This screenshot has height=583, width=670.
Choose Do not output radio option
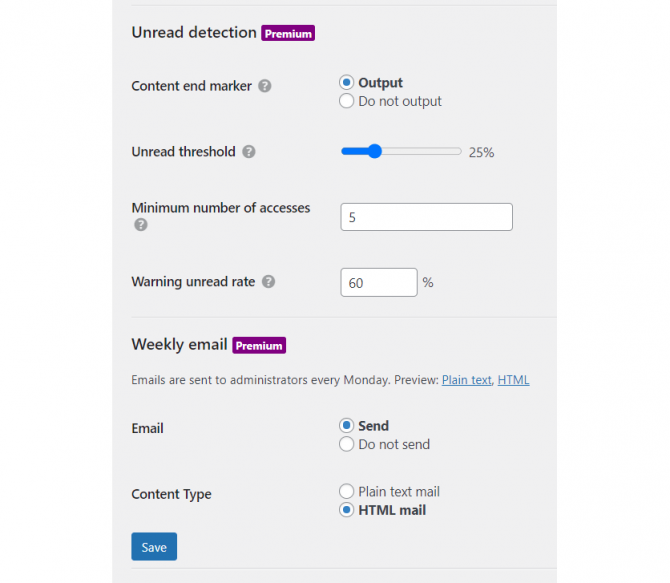346,101
